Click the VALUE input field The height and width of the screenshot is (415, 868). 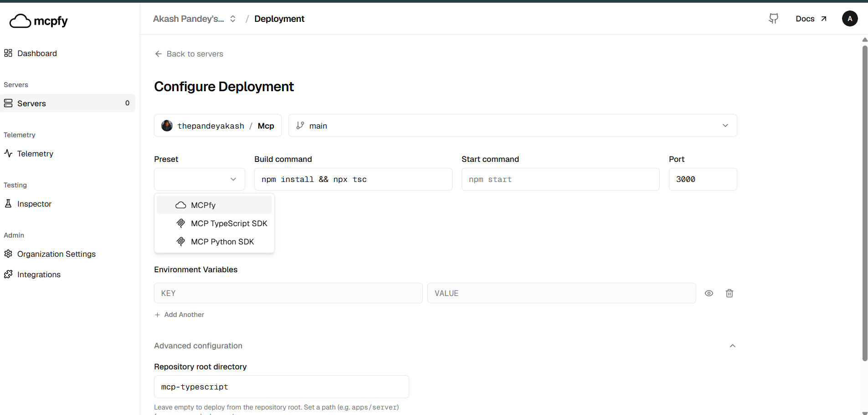point(562,293)
